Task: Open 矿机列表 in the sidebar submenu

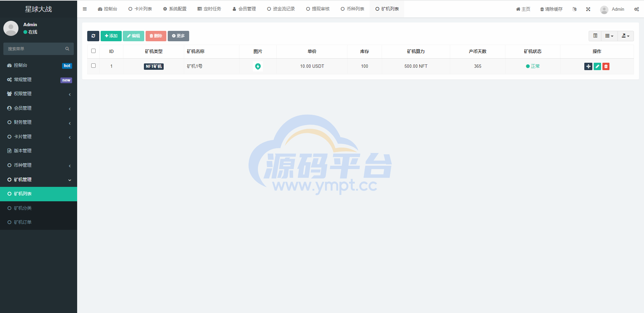Action: click(x=39, y=194)
